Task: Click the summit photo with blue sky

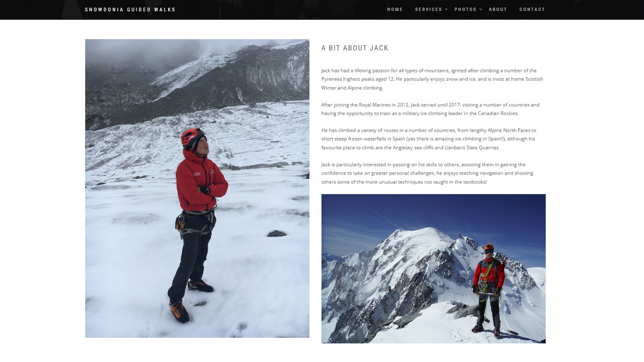Action: (x=434, y=268)
